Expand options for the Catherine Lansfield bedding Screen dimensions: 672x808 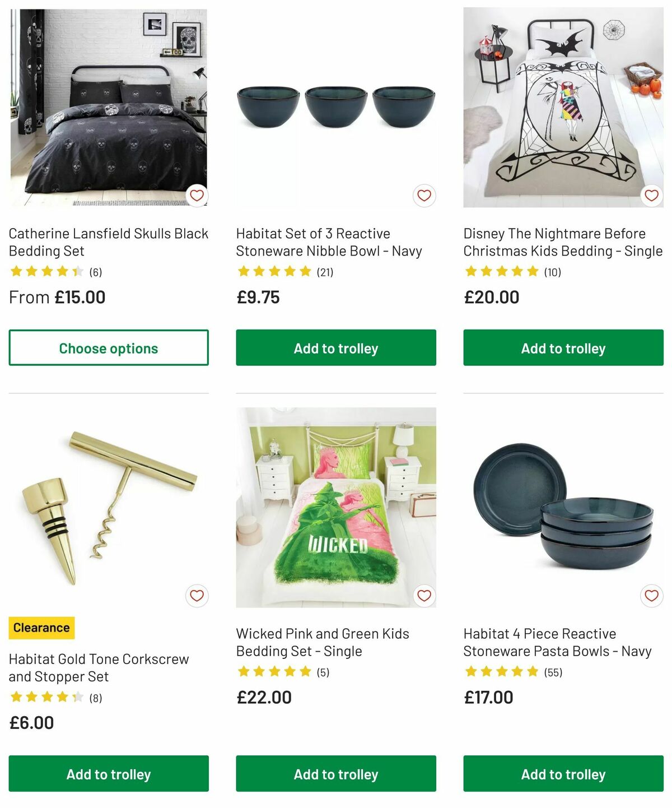[109, 348]
